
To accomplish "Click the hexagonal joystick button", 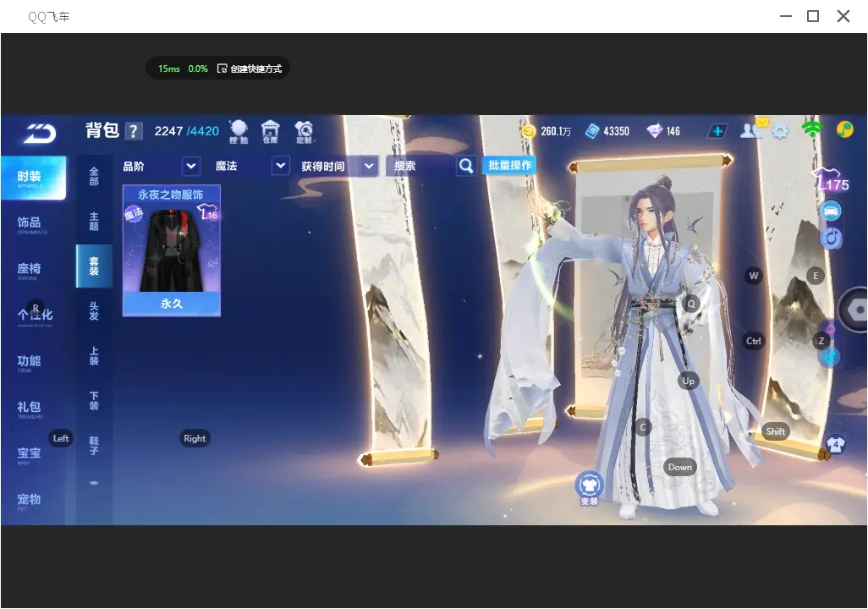I will tap(856, 310).
